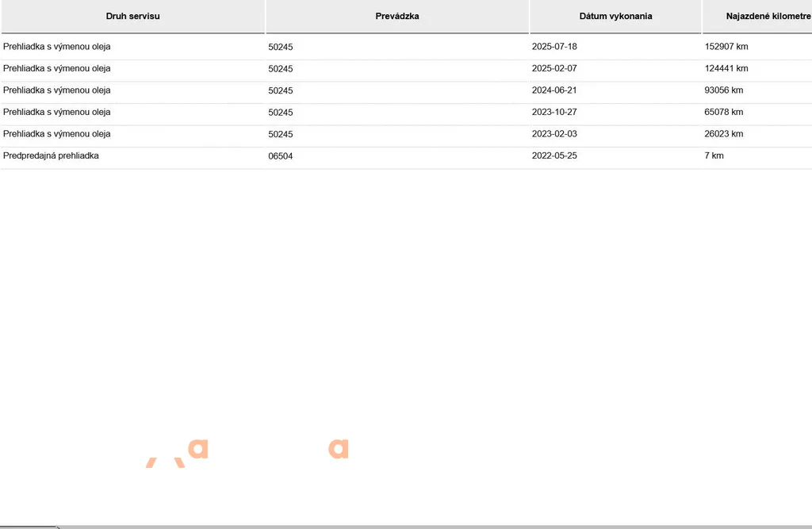Viewport: 812px width, 529px height.
Task: Sort by Druh servisu column header
Action: point(133,17)
